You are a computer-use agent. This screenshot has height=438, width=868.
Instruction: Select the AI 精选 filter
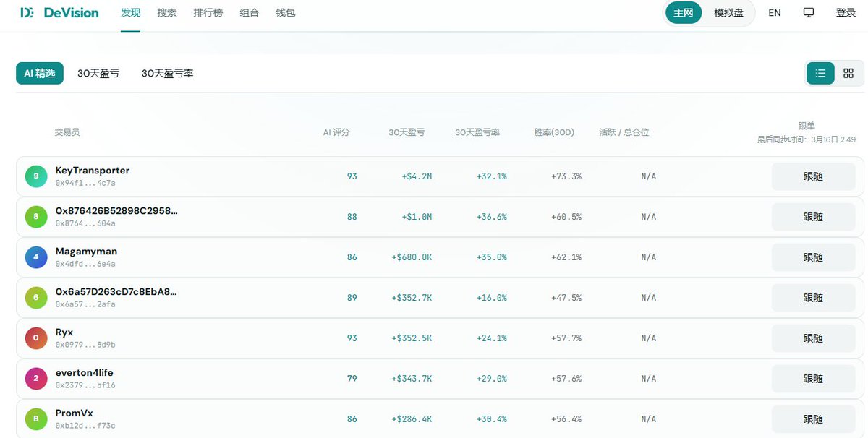click(x=40, y=73)
